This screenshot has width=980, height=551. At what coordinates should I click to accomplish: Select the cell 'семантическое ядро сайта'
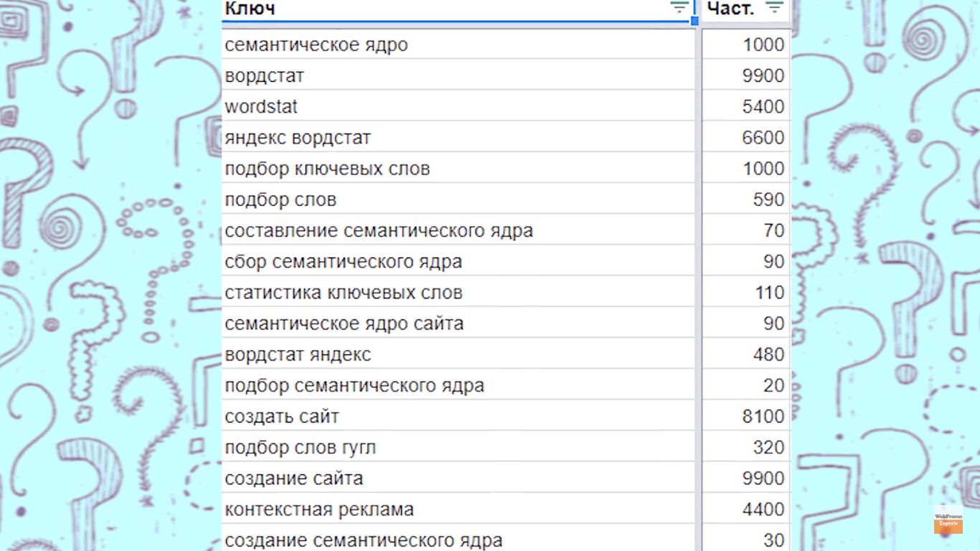click(458, 323)
